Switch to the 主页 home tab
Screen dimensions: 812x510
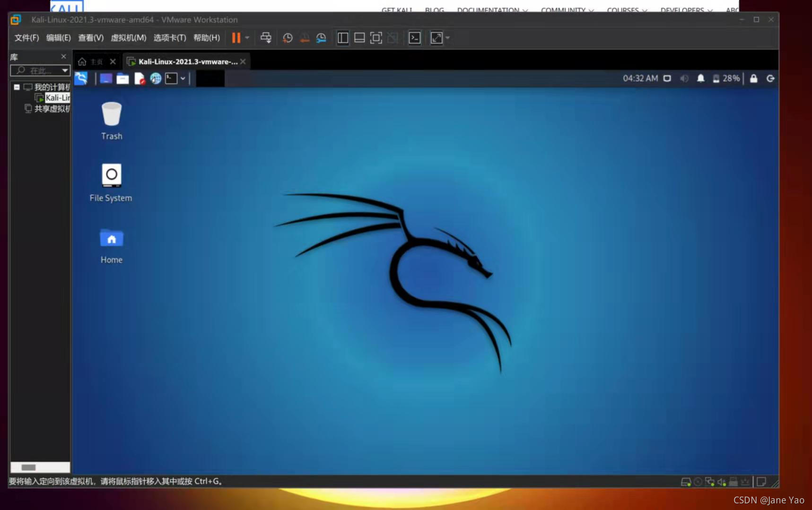(x=91, y=62)
